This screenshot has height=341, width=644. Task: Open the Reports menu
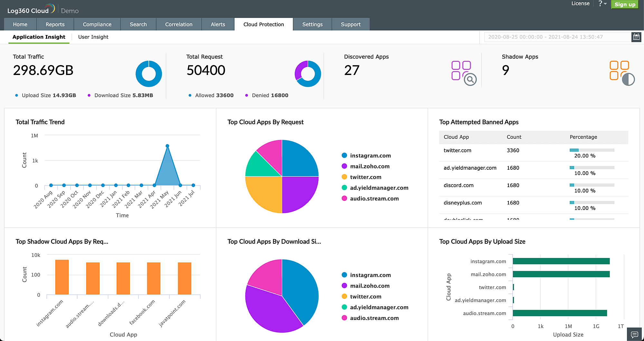pos(55,24)
